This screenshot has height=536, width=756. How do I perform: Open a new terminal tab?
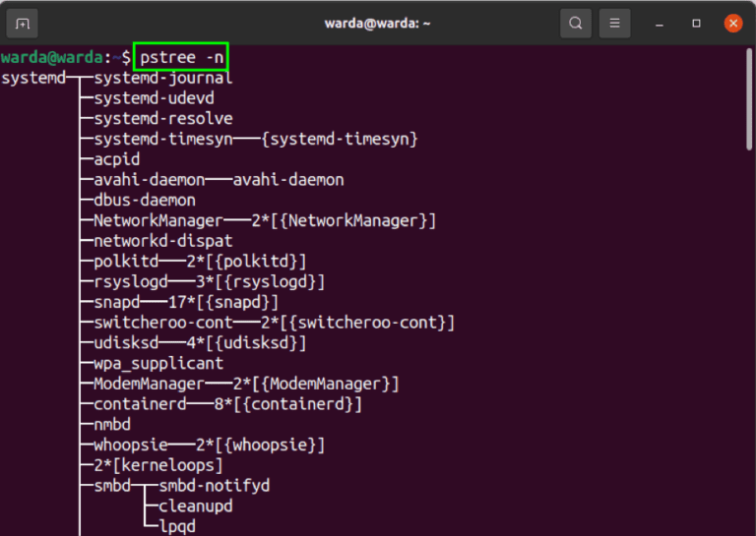[23, 24]
